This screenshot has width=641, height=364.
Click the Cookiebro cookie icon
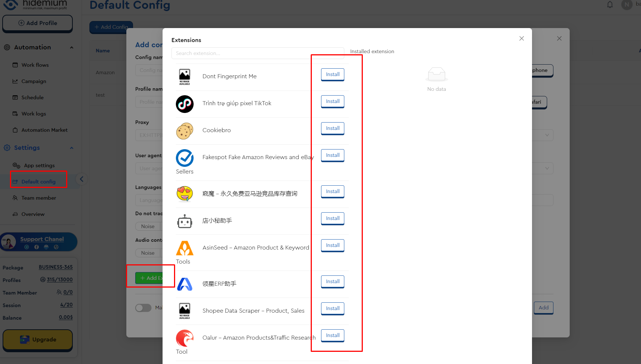click(185, 131)
